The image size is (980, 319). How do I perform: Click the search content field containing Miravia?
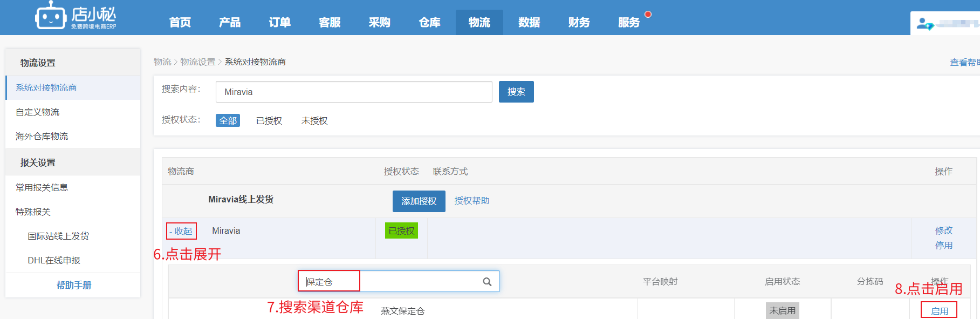(x=354, y=92)
